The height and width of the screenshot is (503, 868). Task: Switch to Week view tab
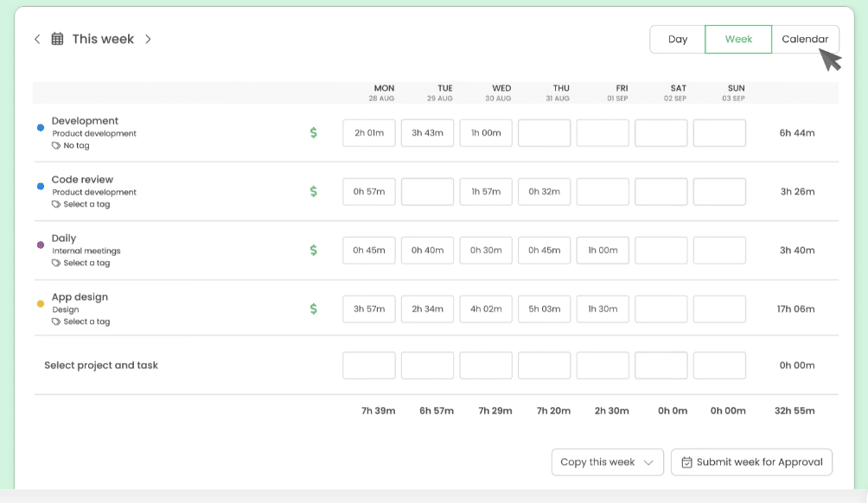tap(738, 39)
